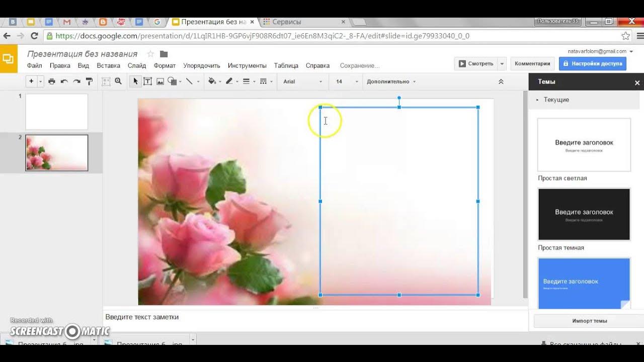Select the paint format roller tool
This screenshot has height=362, width=644.
point(89,81)
